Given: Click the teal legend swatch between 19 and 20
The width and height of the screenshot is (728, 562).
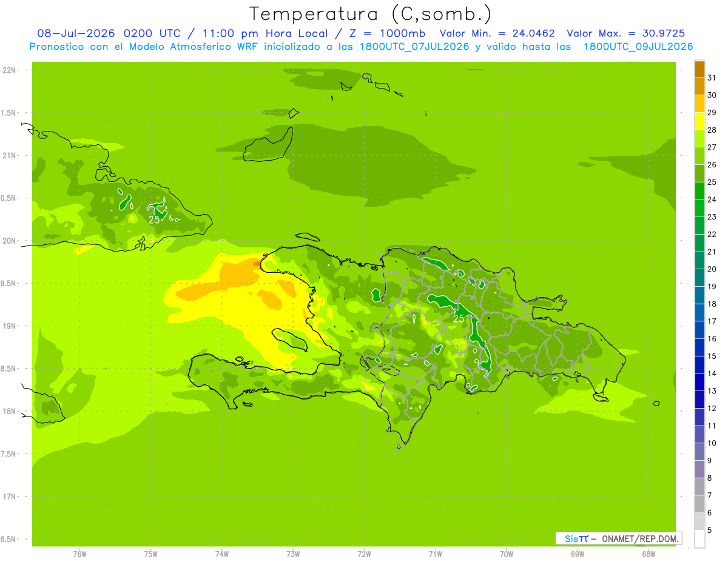Looking at the screenshot, I should pyautogui.click(x=699, y=278).
